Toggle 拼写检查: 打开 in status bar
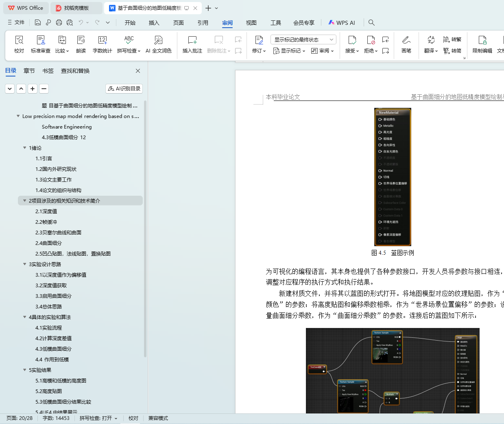504x424 pixels. point(98,418)
